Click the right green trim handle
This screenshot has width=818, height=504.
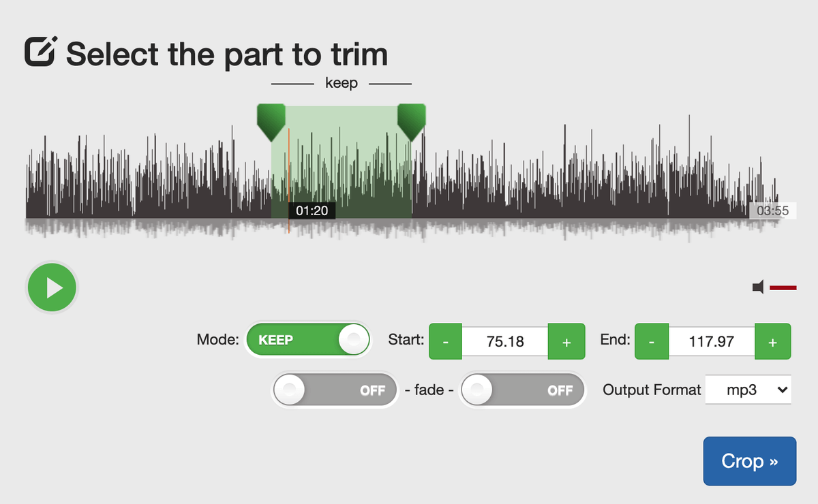412,122
